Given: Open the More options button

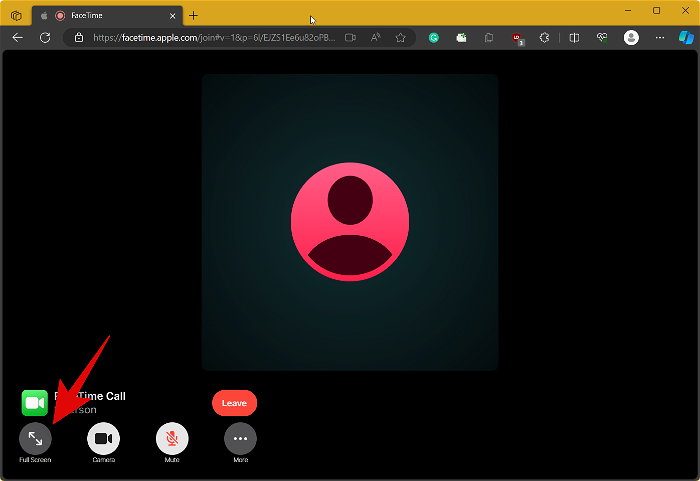Looking at the screenshot, I should click(240, 439).
